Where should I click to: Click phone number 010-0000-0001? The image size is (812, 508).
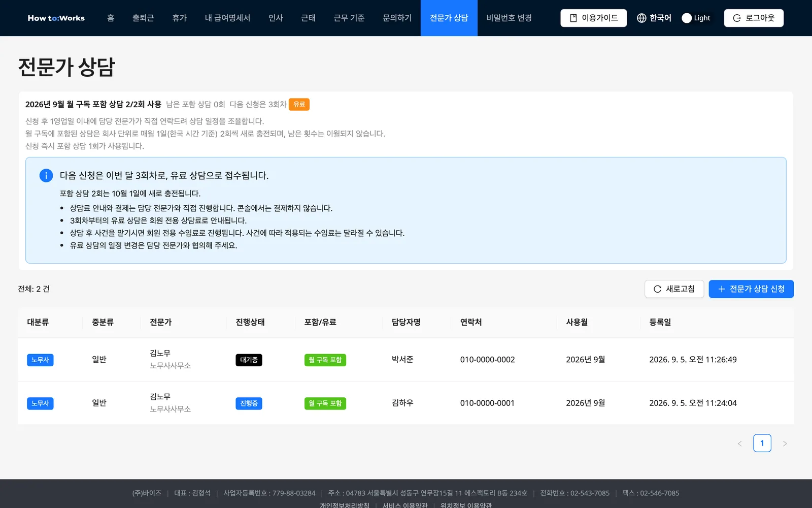point(487,403)
